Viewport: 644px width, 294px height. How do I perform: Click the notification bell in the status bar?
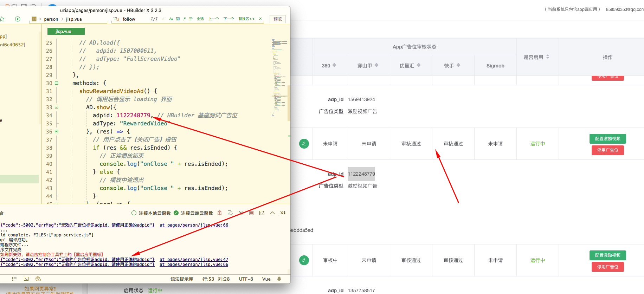279,279
